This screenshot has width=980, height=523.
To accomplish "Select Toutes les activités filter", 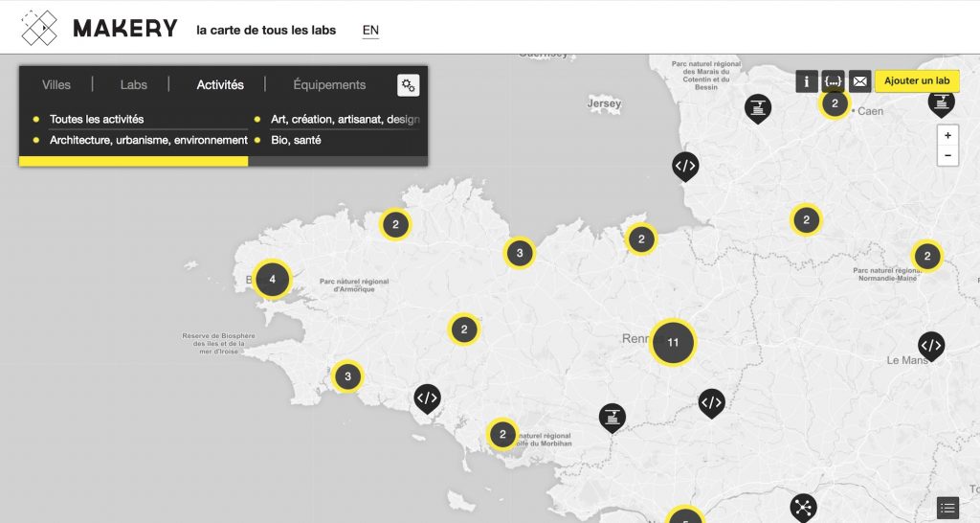I will (x=97, y=119).
